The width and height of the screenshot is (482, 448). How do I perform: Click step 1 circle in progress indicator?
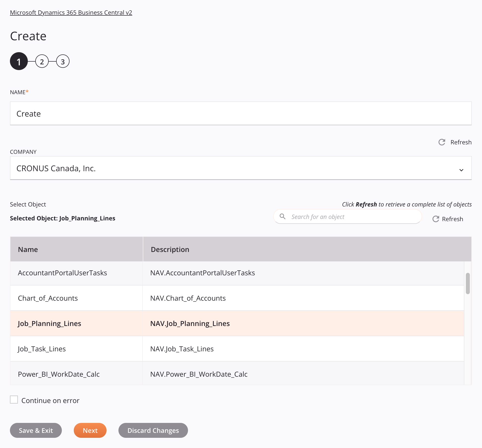pyautogui.click(x=18, y=61)
